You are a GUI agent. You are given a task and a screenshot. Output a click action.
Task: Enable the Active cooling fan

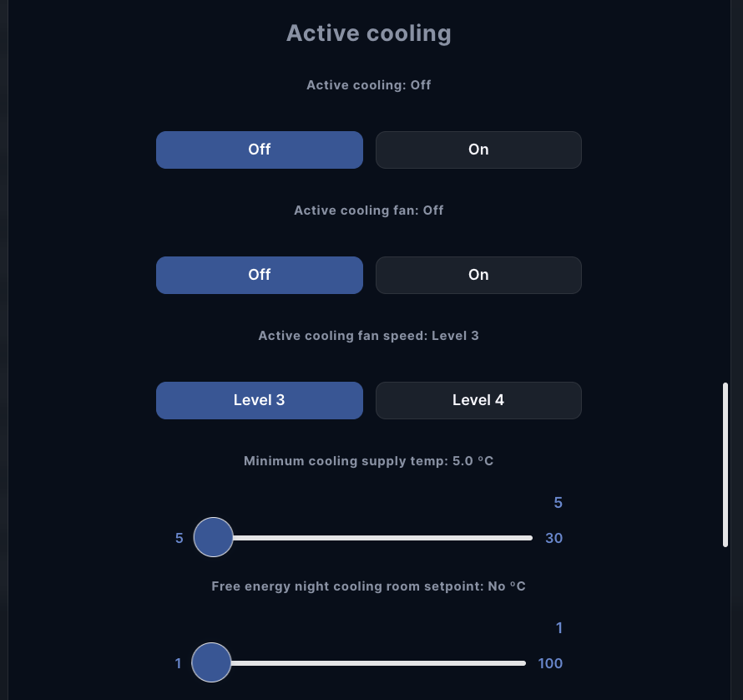478,275
